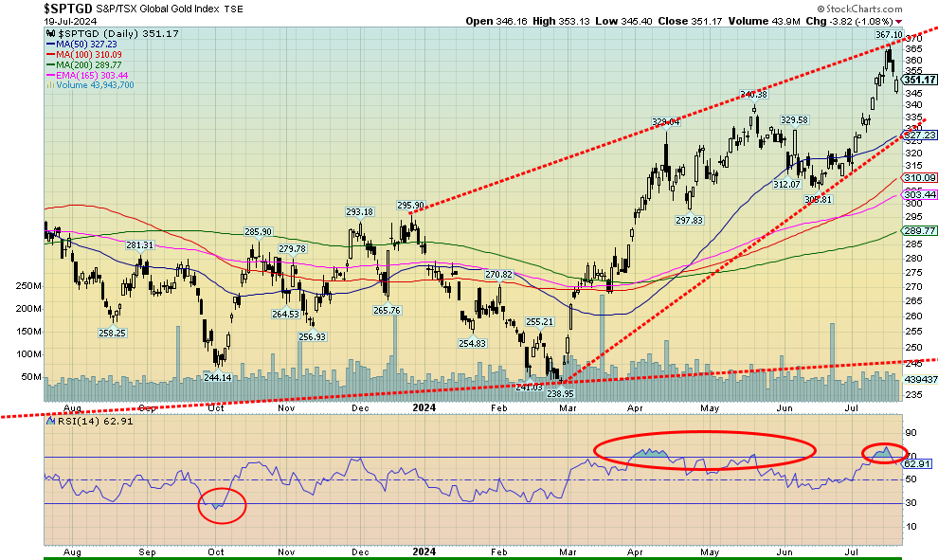The height and width of the screenshot is (560, 938).
Task: Click the 244.14 October low label
Action: pos(218,376)
